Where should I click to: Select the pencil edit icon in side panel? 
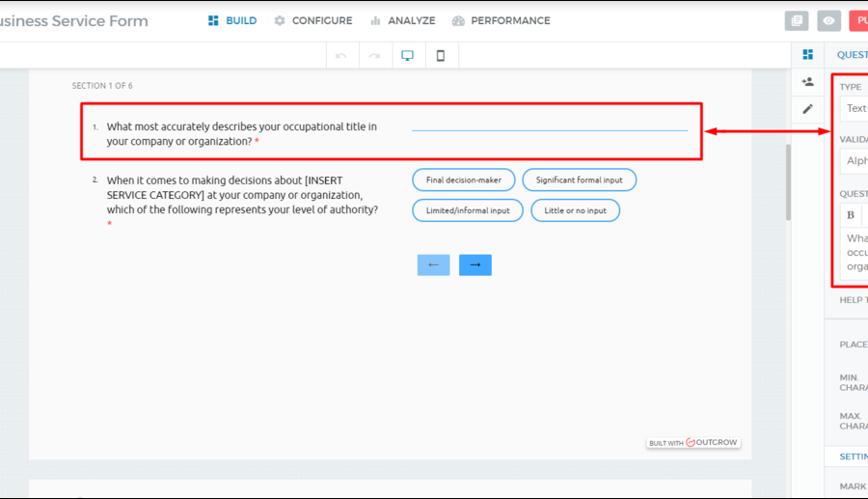pyautogui.click(x=807, y=109)
